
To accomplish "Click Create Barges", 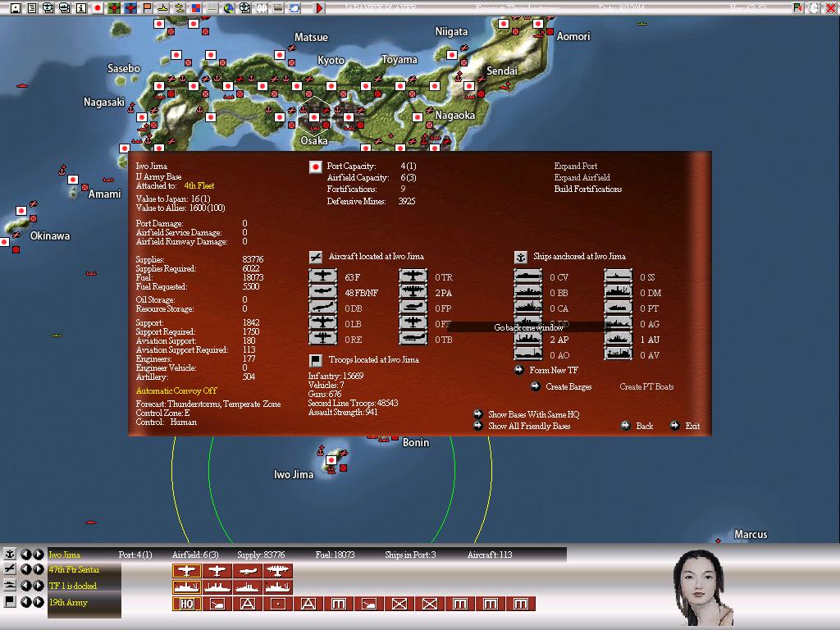I will point(568,386).
